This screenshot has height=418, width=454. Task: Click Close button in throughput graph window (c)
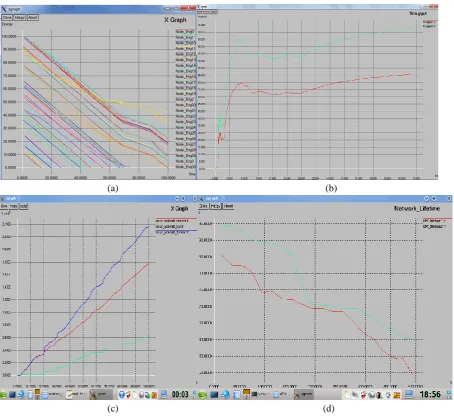click(x=4, y=206)
